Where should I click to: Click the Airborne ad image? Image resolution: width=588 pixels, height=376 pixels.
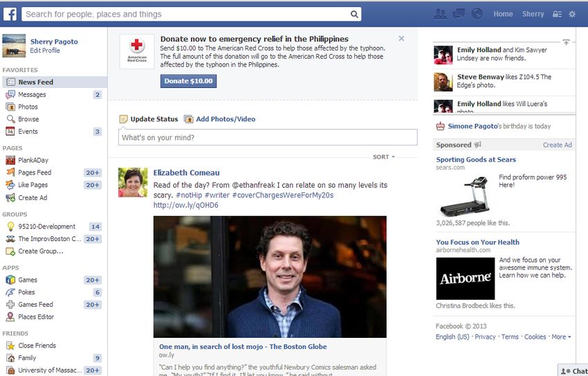466,278
